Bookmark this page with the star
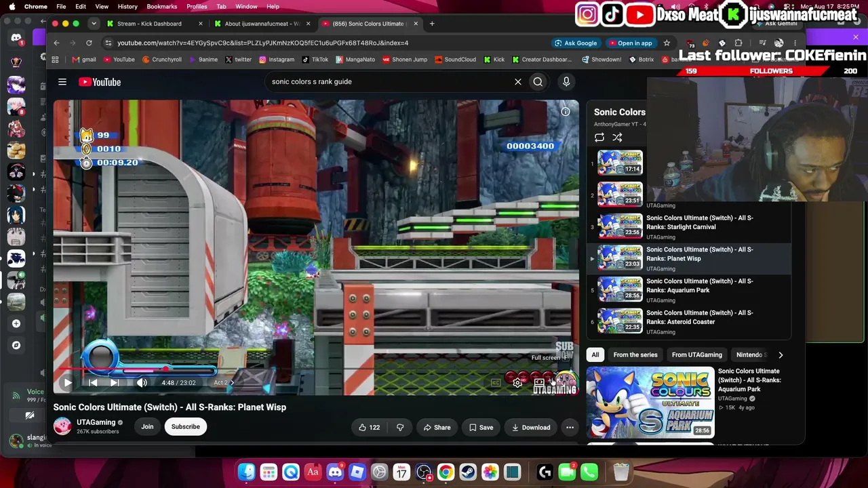 667,43
